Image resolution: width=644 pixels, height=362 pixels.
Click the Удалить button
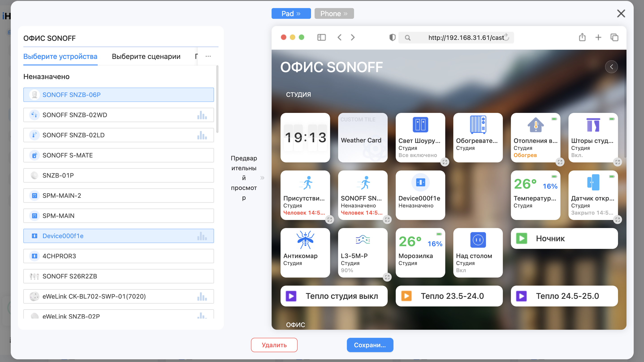point(274,345)
